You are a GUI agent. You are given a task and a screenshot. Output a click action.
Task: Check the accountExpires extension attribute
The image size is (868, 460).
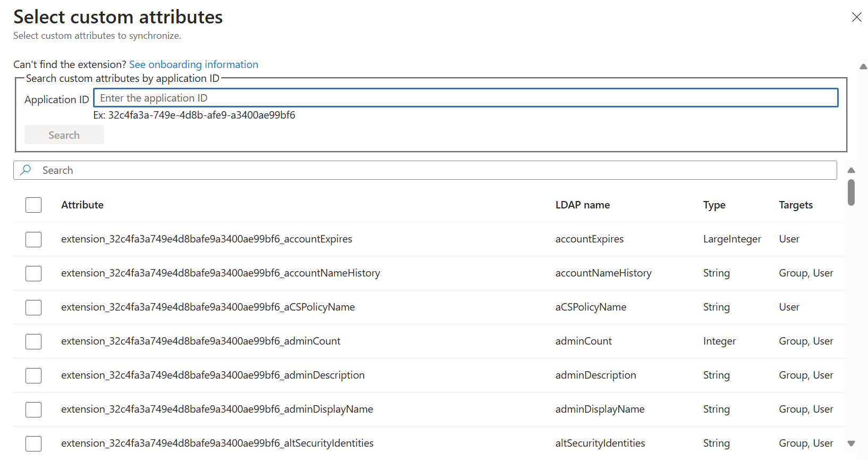point(33,239)
